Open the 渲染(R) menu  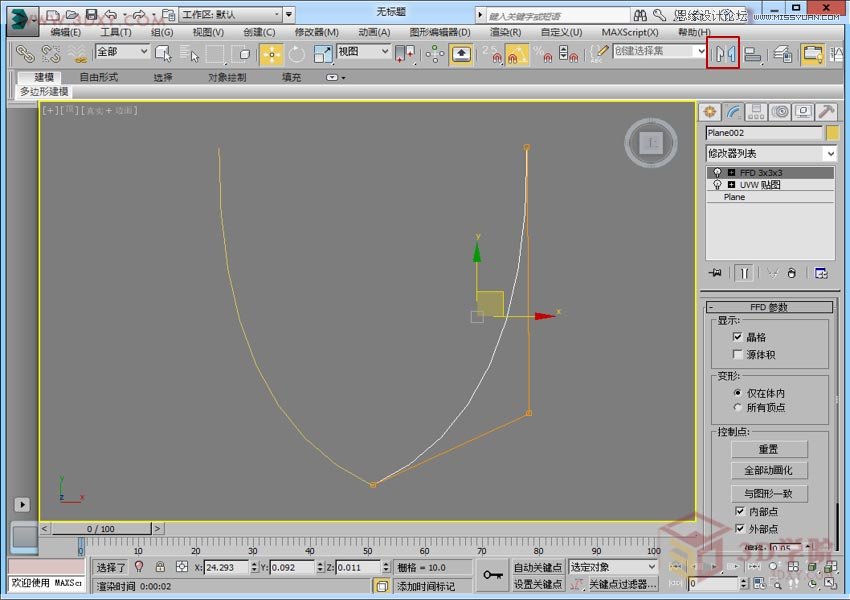point(505,33)
